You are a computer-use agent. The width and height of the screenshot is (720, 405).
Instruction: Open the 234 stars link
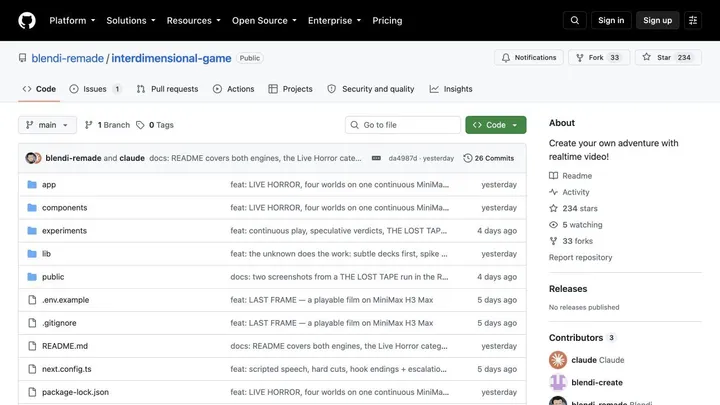pos(573,208)
